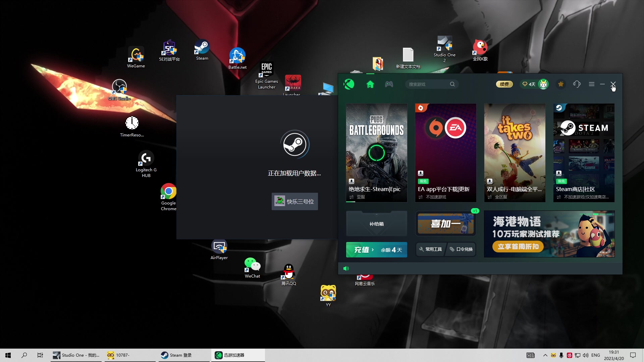Switch ENG input language in tray
The width and height of the screenshot is (644, 362).
[x=596, y=355]
